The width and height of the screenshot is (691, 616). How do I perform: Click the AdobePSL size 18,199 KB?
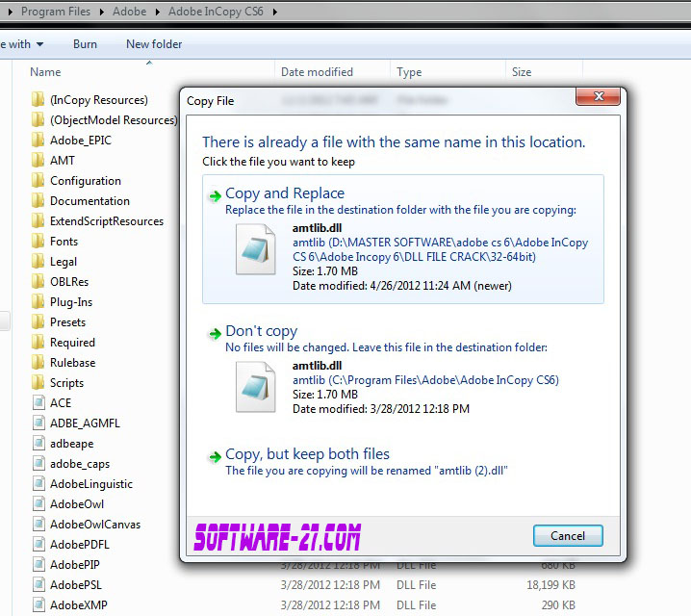click(550, 584)
